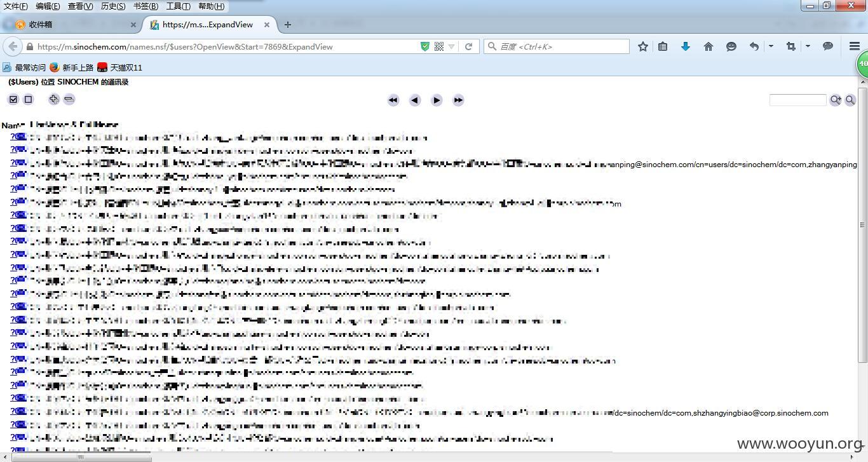Click the 百度 search box
Viewport: 868px width, 462px height.
coord(557,46)
